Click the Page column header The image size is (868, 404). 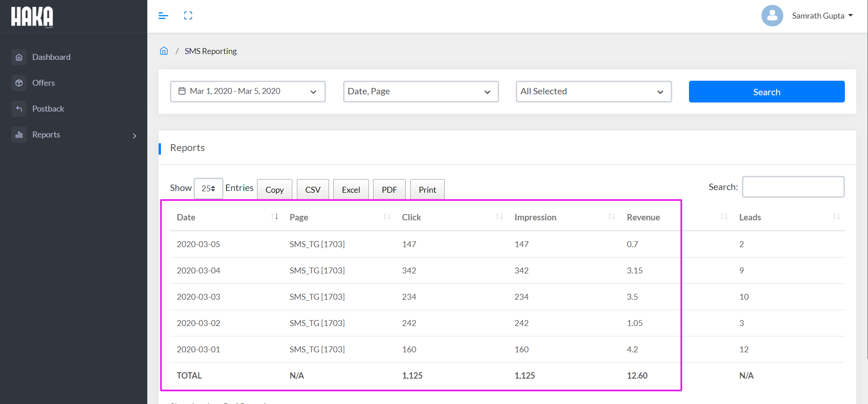point(299,217)
